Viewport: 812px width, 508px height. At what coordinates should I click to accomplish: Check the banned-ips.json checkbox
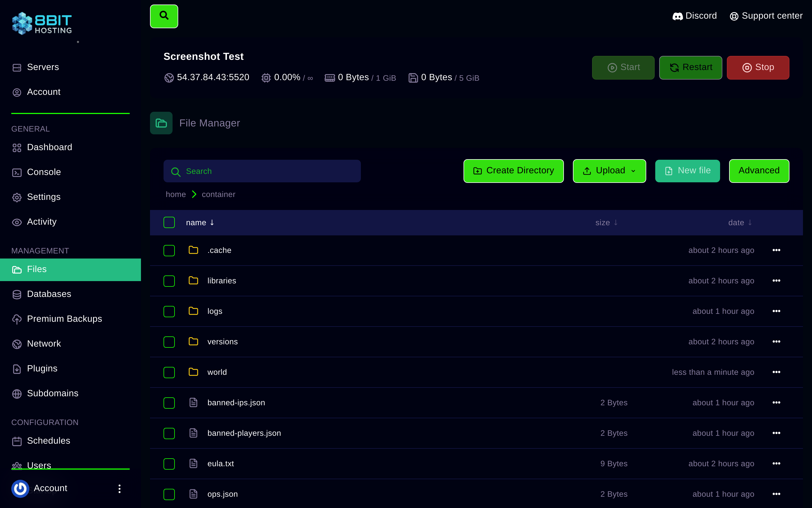169,403
